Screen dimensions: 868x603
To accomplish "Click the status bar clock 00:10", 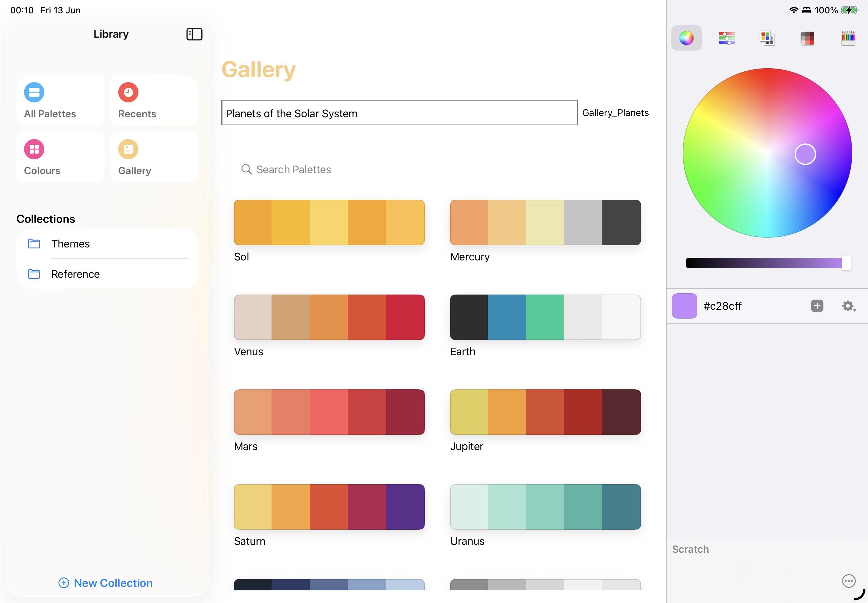I will [22, 10].
